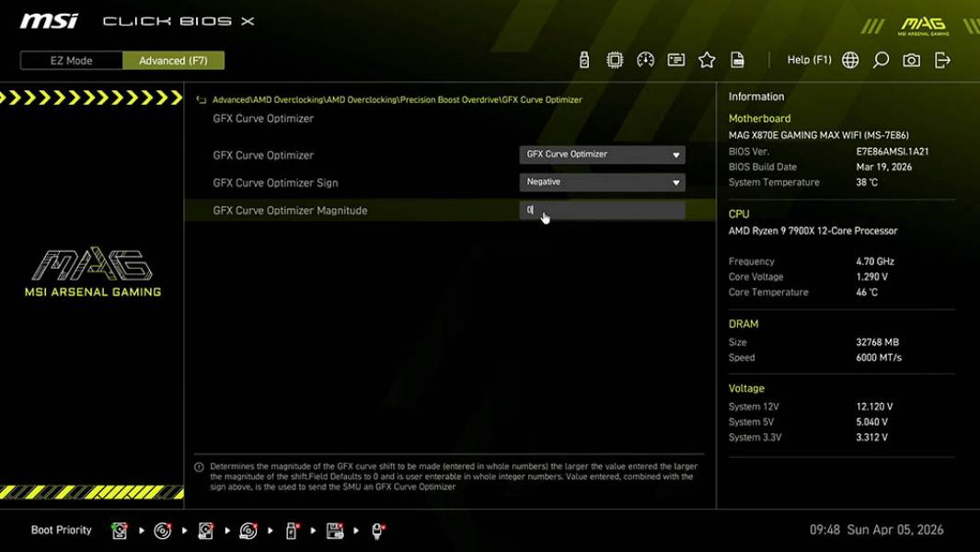980x552 pixels.
Task: Change the BIOS language with the globe icon
Action: coord(848,59)
